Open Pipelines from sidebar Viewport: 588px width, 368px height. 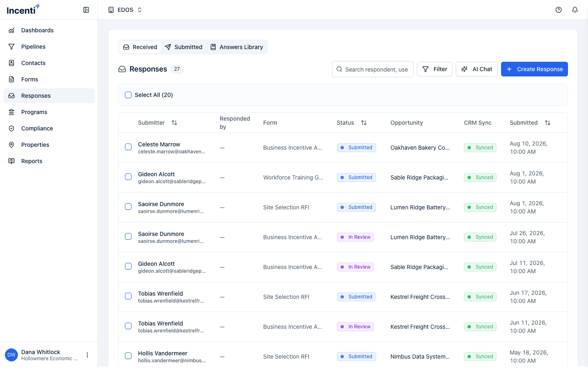tap(49, 47)
